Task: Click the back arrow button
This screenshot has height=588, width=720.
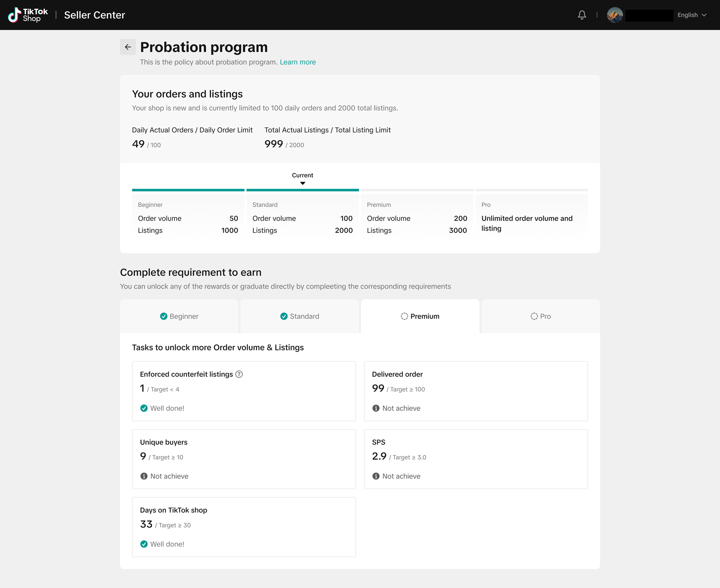Action: coord(128,47)
